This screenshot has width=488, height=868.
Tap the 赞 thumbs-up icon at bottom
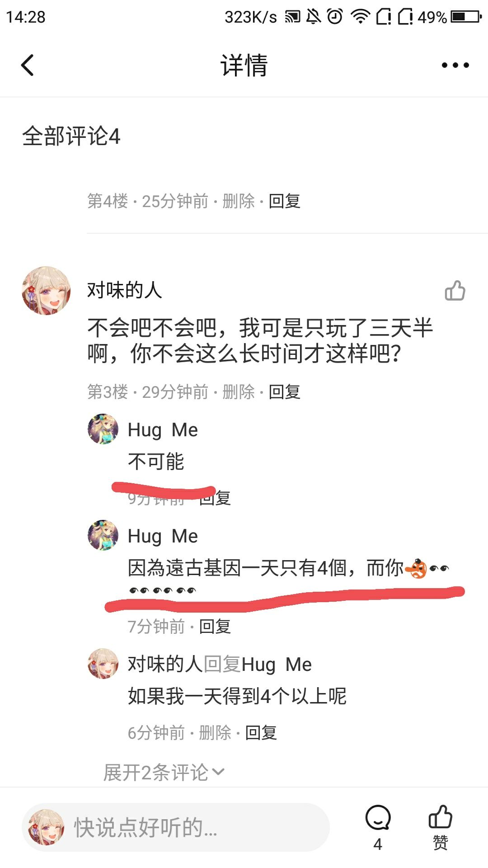point(440,828)
